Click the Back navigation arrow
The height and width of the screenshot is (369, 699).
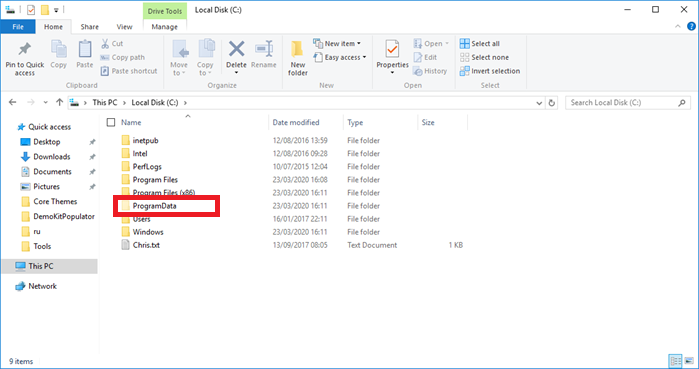[12, 102]
